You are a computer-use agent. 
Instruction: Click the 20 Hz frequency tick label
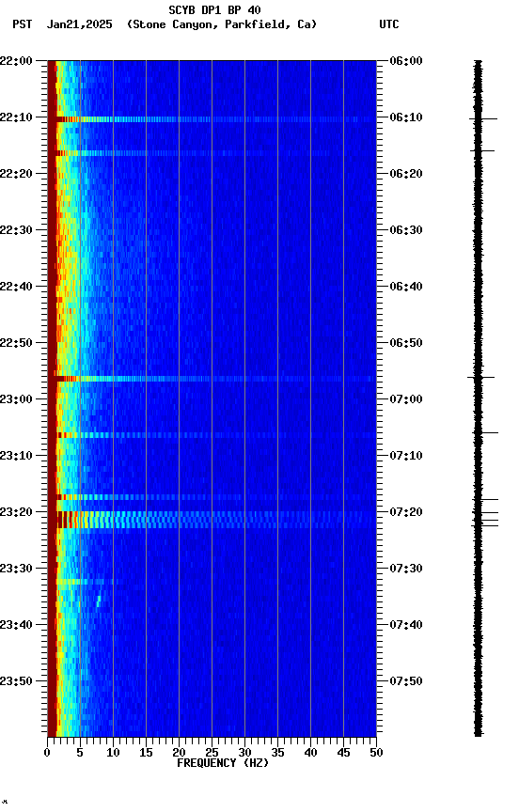click(179, 753)
